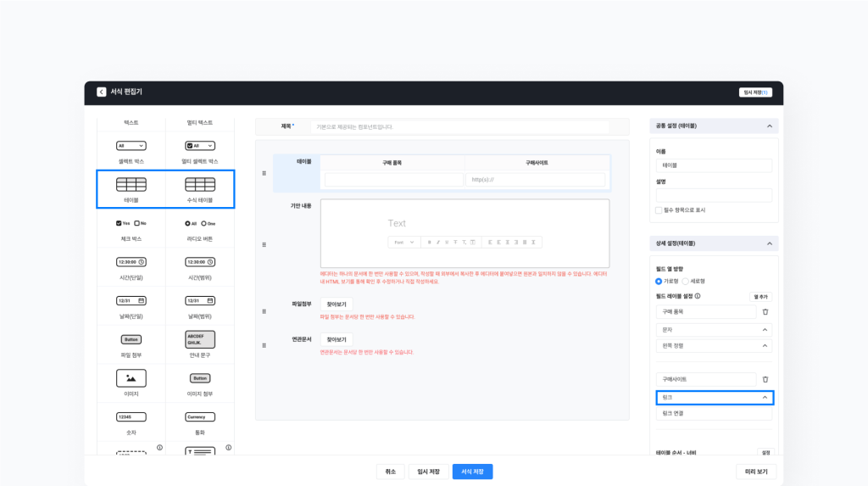The width and height of the screenshot is (868, 486).
Task: Collapse the 공통 설정 (테이블) section
Action: click(769, 126)
